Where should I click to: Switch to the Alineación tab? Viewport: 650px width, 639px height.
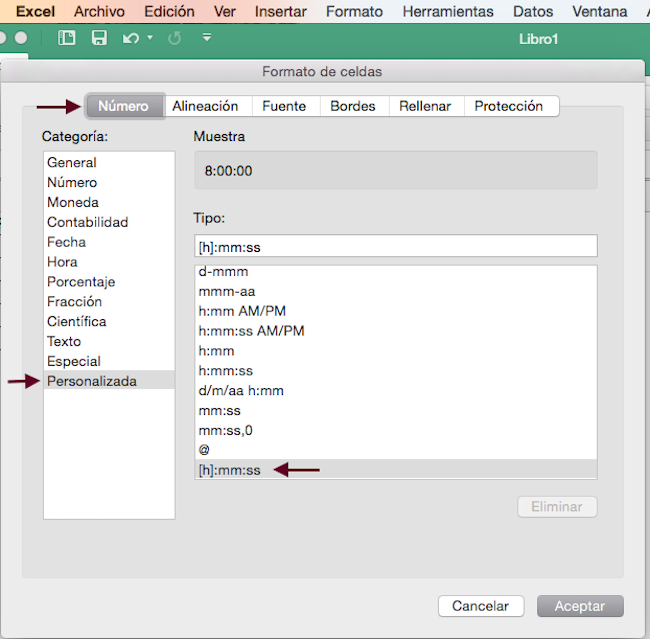pyautogui.click(x=205, y=106)
